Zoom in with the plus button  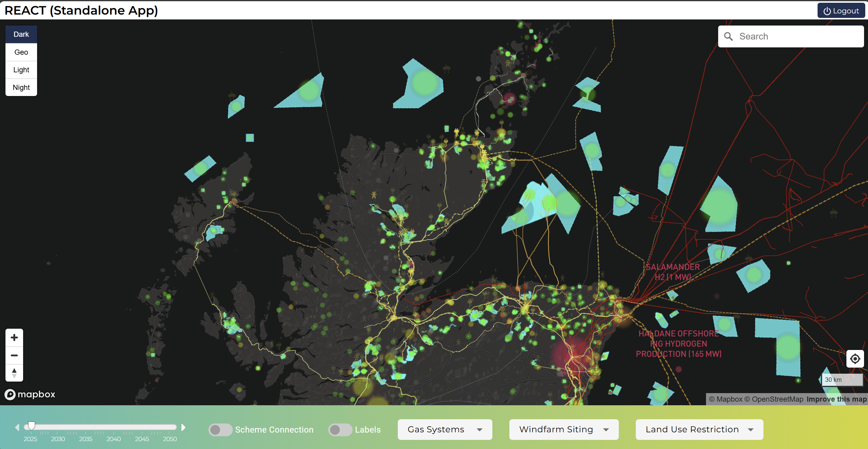click(x=14, y=338)
